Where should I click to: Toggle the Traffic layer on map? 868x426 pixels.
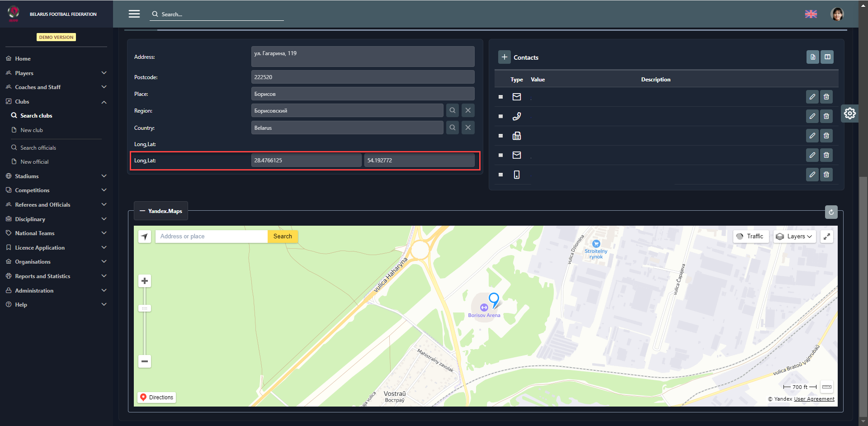[750, 237]
